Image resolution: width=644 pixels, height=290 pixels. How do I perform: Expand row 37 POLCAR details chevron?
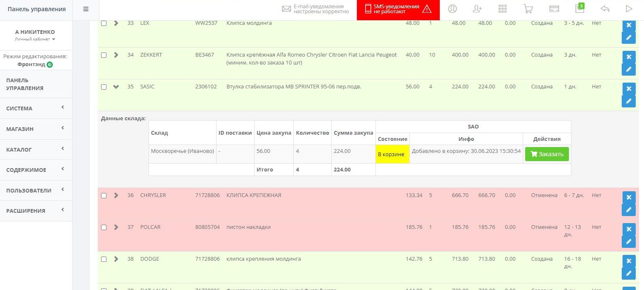(116, 227)
